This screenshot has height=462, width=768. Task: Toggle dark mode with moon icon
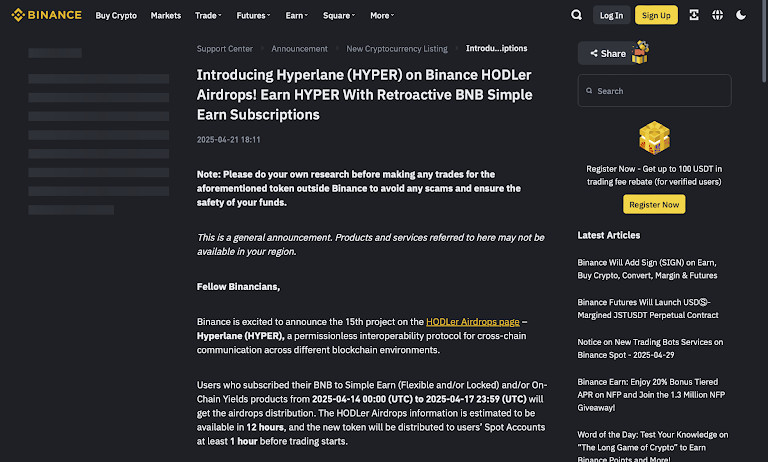pyautogui.click(x=741, y=15)
